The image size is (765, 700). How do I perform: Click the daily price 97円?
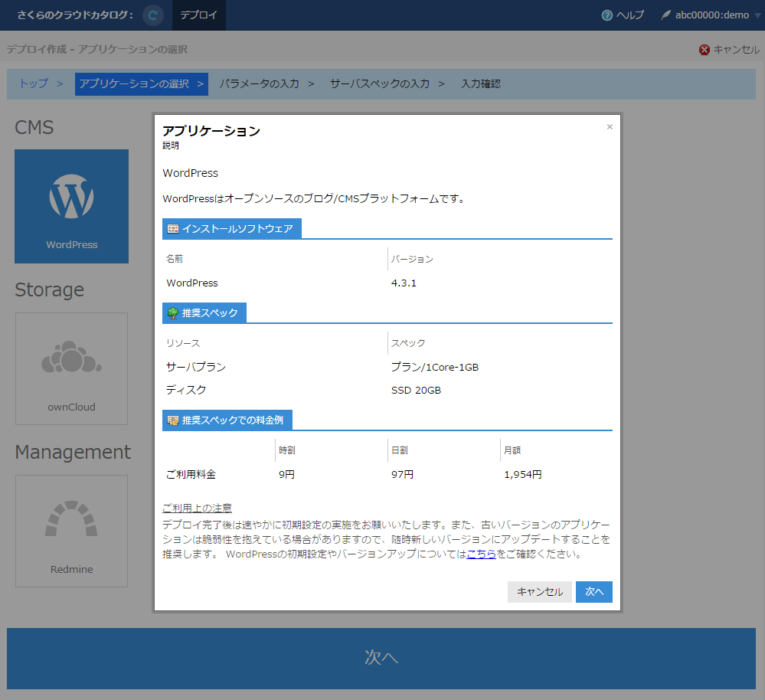point(403,475)
